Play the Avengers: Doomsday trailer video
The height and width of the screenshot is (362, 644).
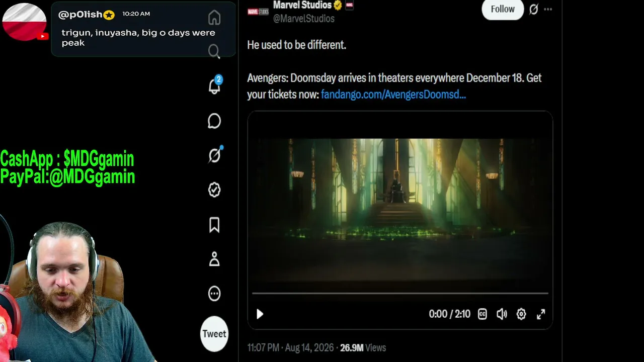tap(260, 314)
